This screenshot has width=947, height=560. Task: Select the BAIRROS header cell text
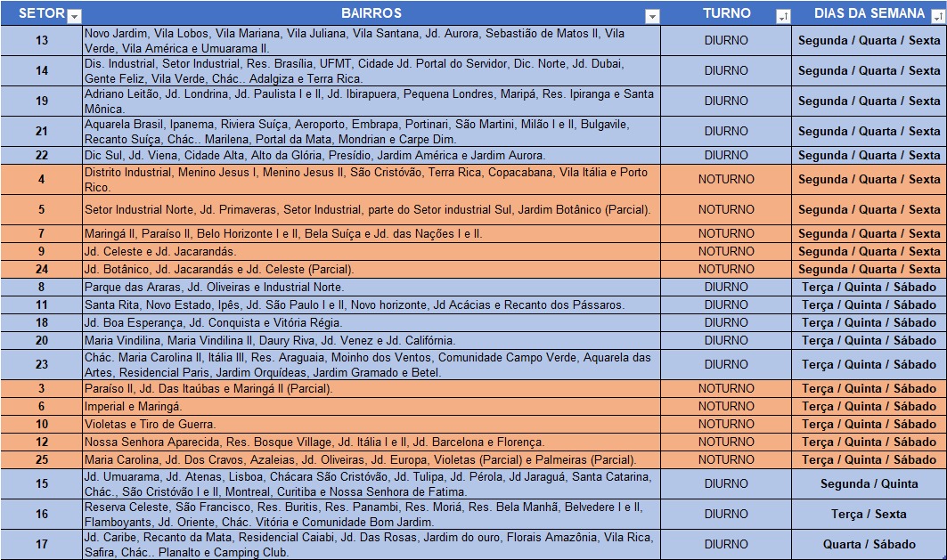click(x=371, y=13)
